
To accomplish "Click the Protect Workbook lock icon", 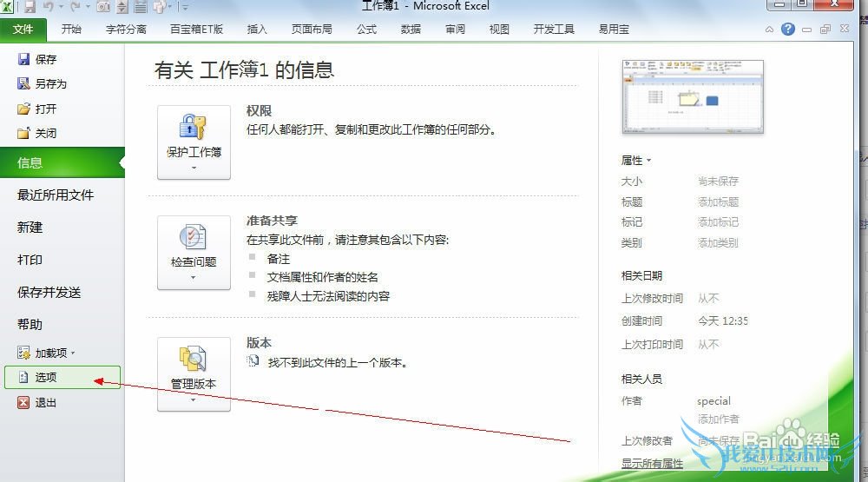I will (193, 127).
